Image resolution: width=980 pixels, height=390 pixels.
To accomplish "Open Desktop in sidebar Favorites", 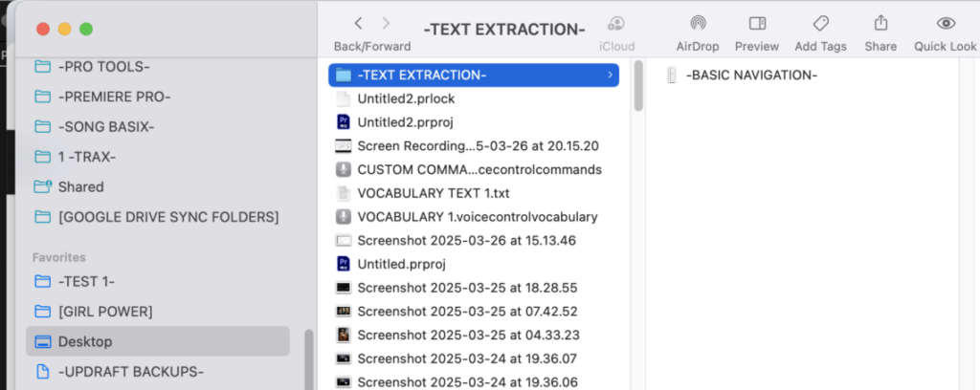I will (85, 341).
